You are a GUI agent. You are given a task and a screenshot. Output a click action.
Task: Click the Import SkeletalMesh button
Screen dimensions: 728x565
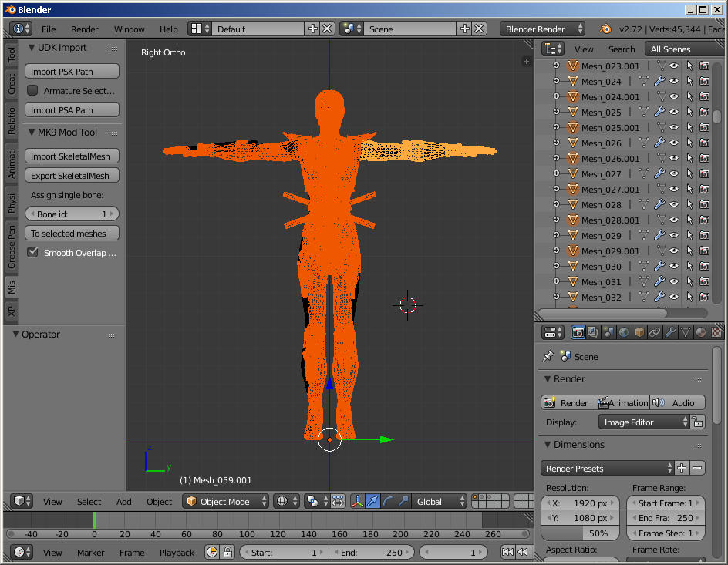coord(72,156)
